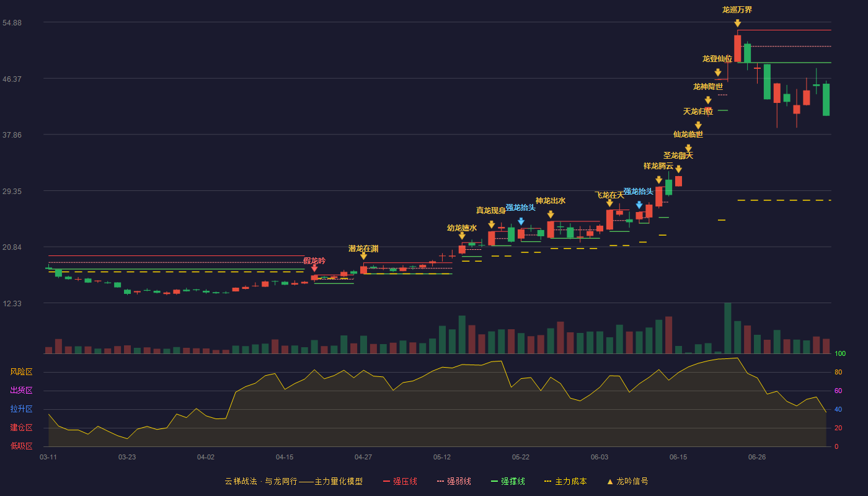Click the 04-27 date label
Image resolution: width=868 pixels, height=496 pixels.
[363, 457]
